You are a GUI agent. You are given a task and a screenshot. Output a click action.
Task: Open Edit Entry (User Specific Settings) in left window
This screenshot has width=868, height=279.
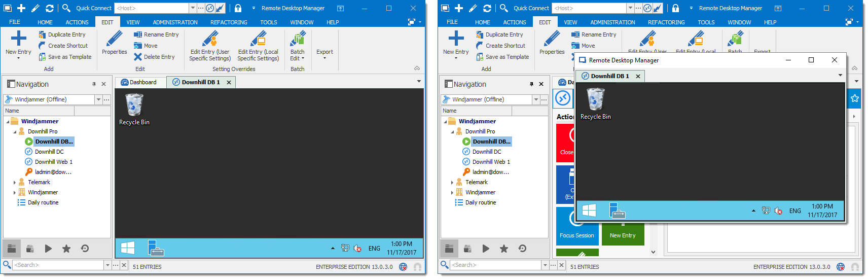(210, 47)
